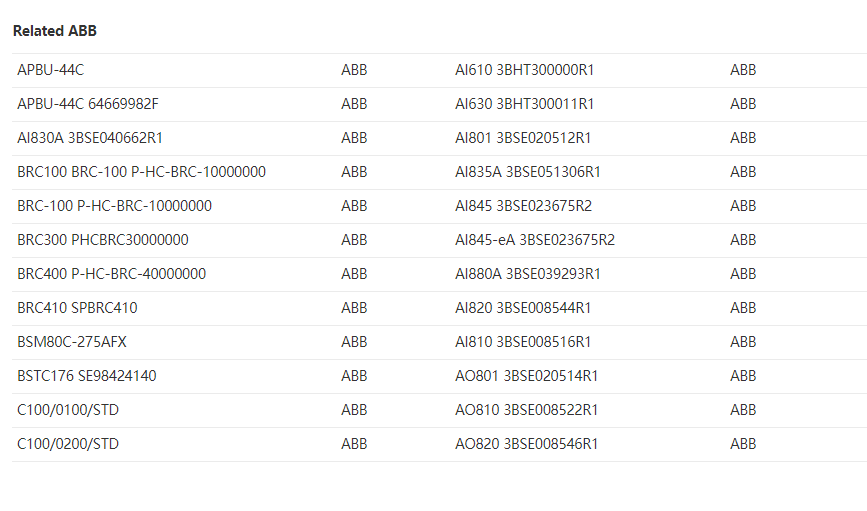Click the BRC-100 P-HC-BRC-10000000 link
Image resolution: width=867 pixels, height=511 pixels.
114,206
